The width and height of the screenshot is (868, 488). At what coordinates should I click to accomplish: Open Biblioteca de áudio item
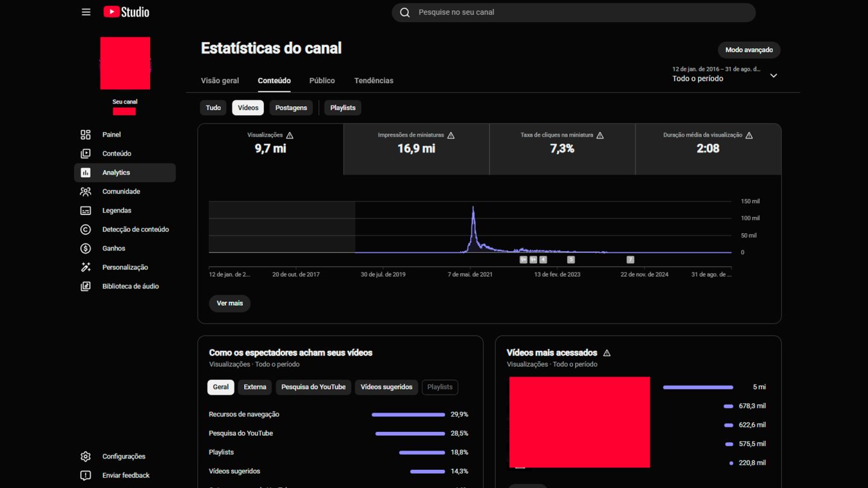click(x=125, y=286)
